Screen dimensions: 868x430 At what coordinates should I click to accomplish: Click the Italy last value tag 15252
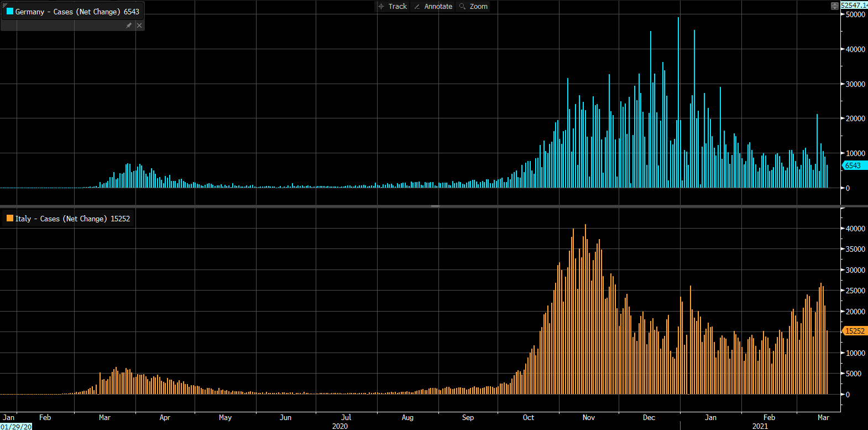coord(854,331)
